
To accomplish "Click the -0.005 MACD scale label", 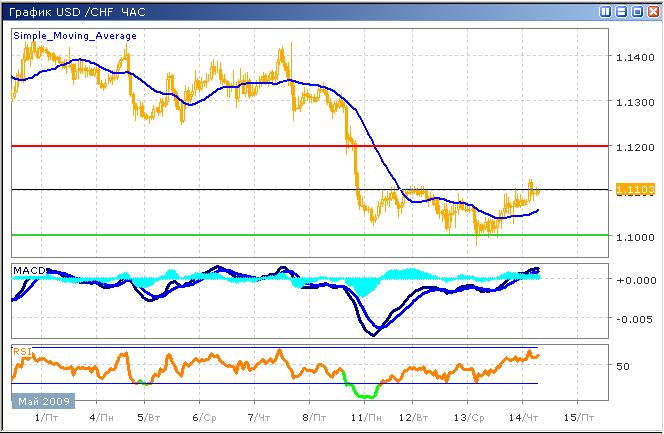I will point(632,319).
